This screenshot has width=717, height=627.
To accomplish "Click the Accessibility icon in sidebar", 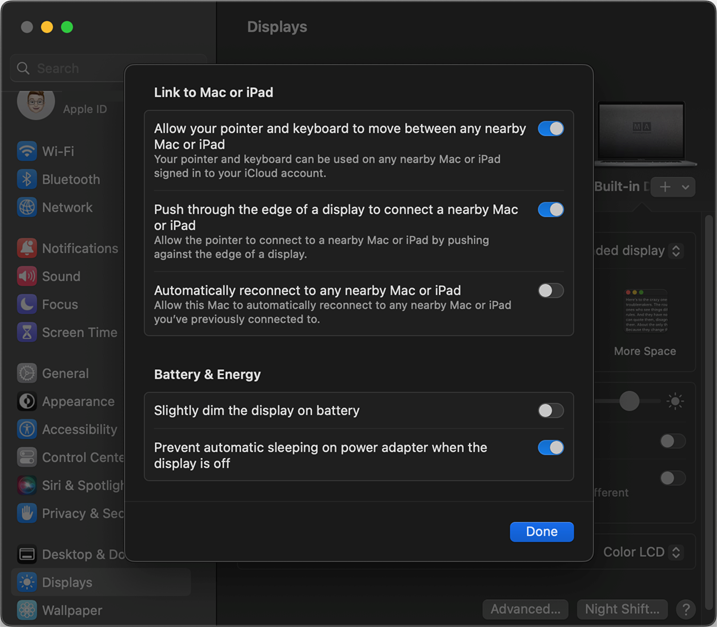I will (27, 429).
